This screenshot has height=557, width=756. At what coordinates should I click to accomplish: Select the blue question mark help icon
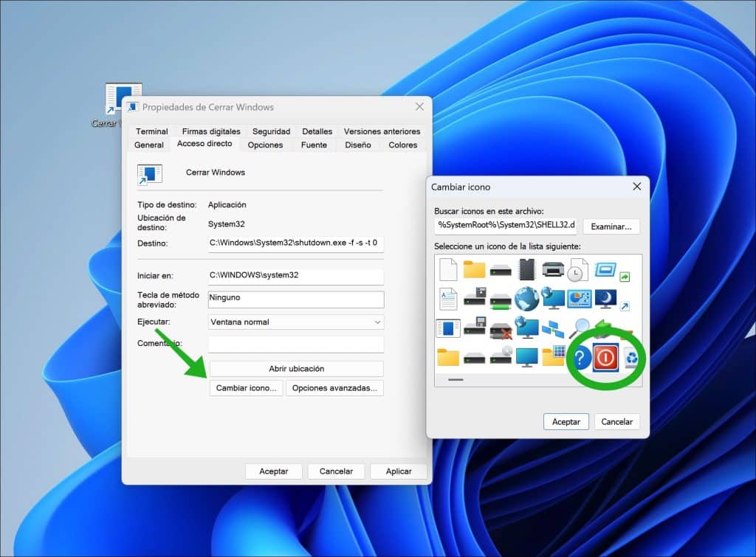click(x=580, y=358)
